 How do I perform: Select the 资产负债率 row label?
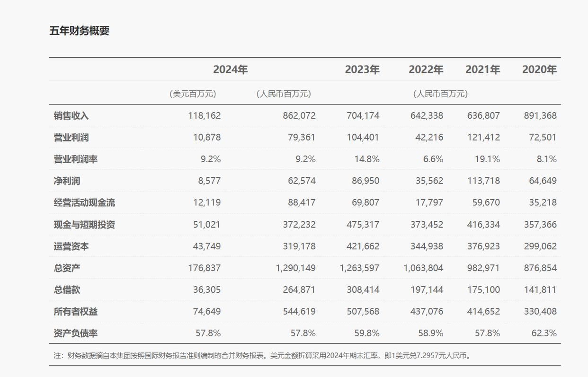point(76,333)
